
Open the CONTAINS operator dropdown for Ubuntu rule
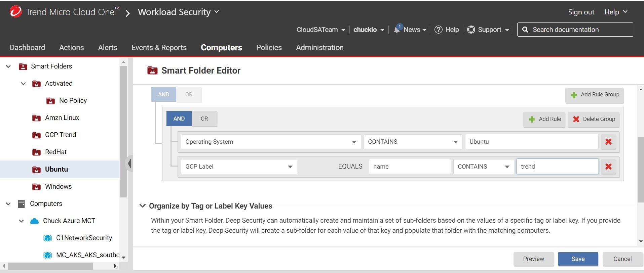coord(413,142)
